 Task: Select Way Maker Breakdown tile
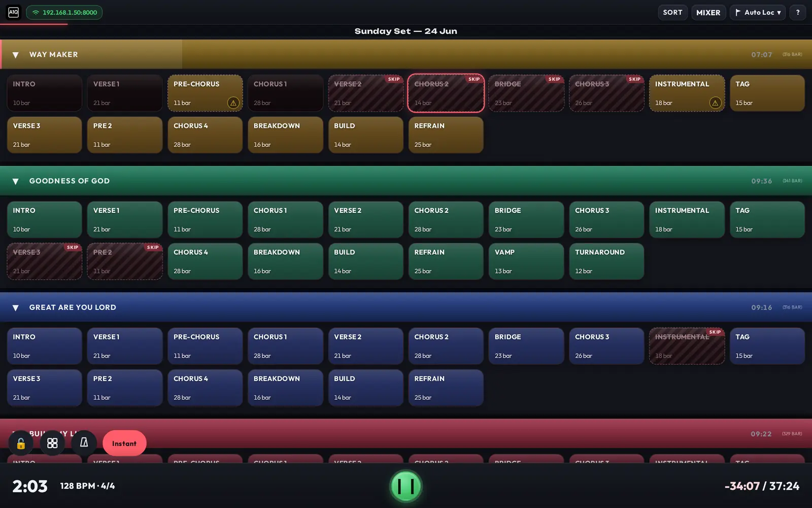[285, 135]
